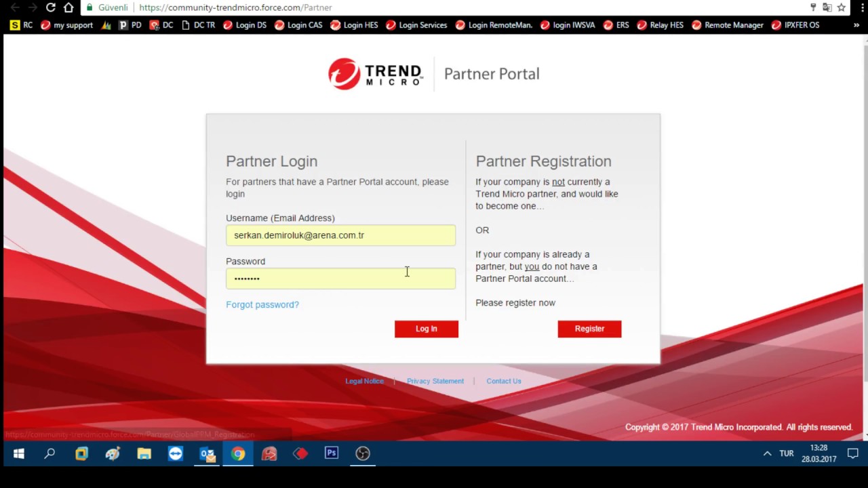Open the DC TR bookmark
The width and height of the screenshot is (868, 488).
(198, 25)
